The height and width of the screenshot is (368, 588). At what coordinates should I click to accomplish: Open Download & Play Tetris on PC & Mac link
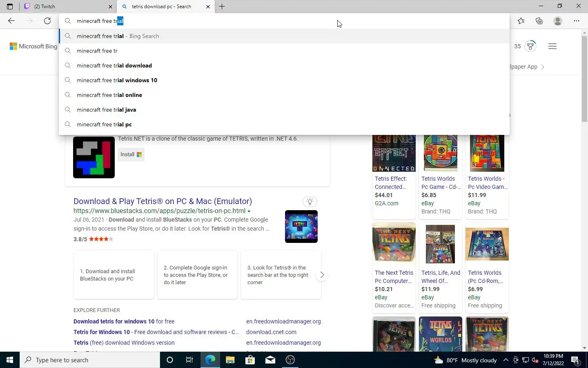(163, 201)
